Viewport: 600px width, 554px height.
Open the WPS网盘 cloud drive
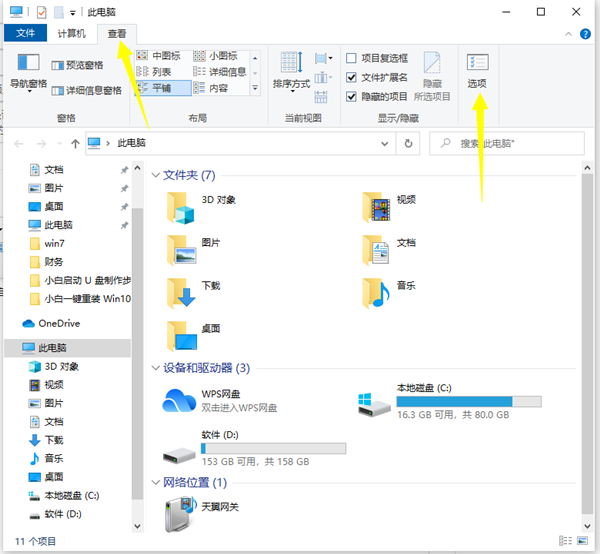(181, 401)
